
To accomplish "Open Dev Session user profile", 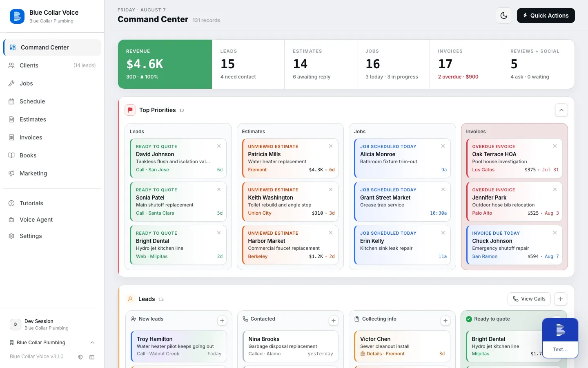I will [52, 325].
